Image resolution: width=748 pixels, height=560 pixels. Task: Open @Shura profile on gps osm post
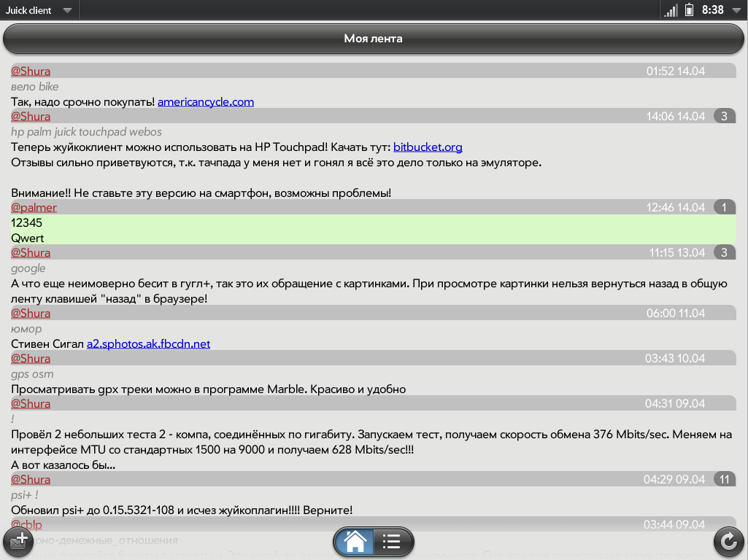(x=31, y=359)
